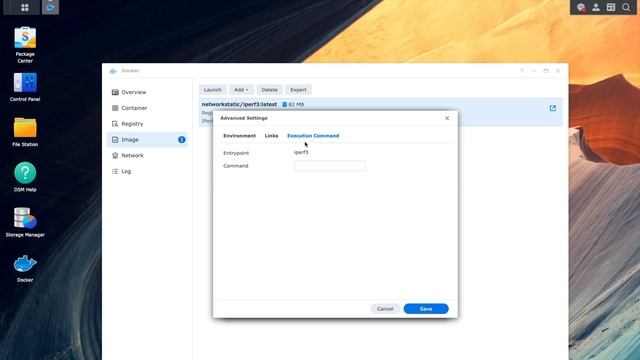
Task: Go to Network in Docker sidebar
Action: pyautogui.click(x=147, y=156)
